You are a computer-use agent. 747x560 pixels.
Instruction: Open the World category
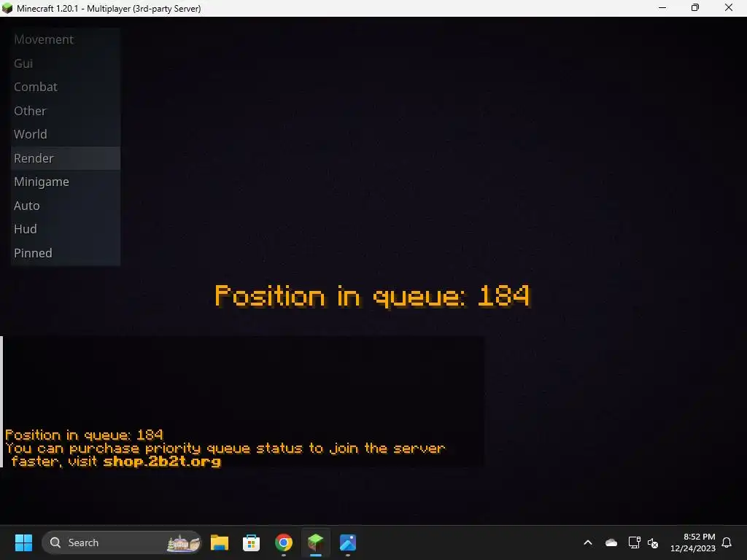click(x=65, y=134)
